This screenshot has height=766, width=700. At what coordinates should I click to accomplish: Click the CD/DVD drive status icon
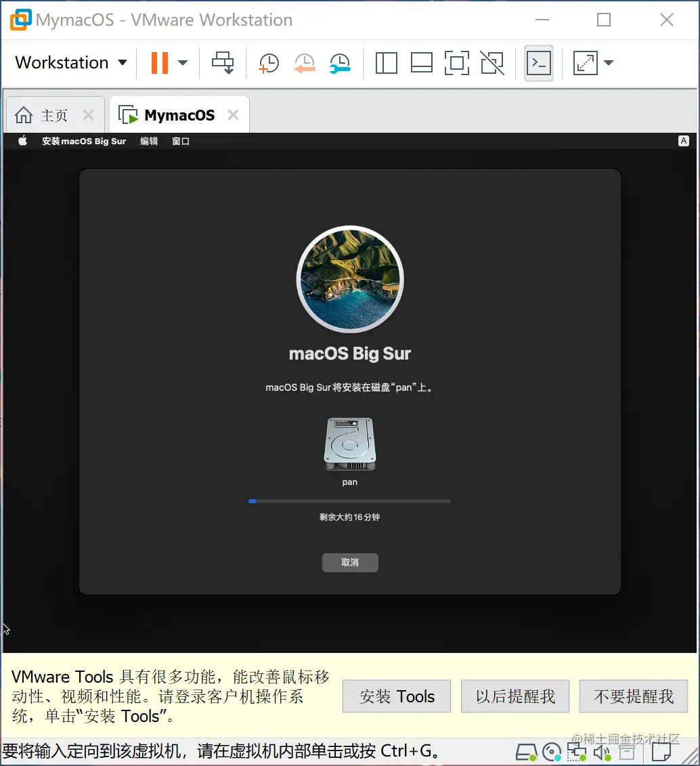coord(552,752)
